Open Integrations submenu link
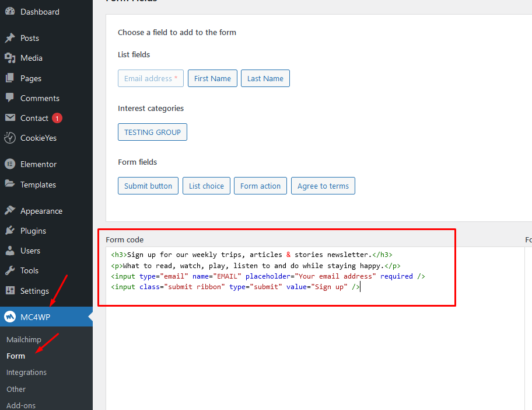 [x=26, y=372]
